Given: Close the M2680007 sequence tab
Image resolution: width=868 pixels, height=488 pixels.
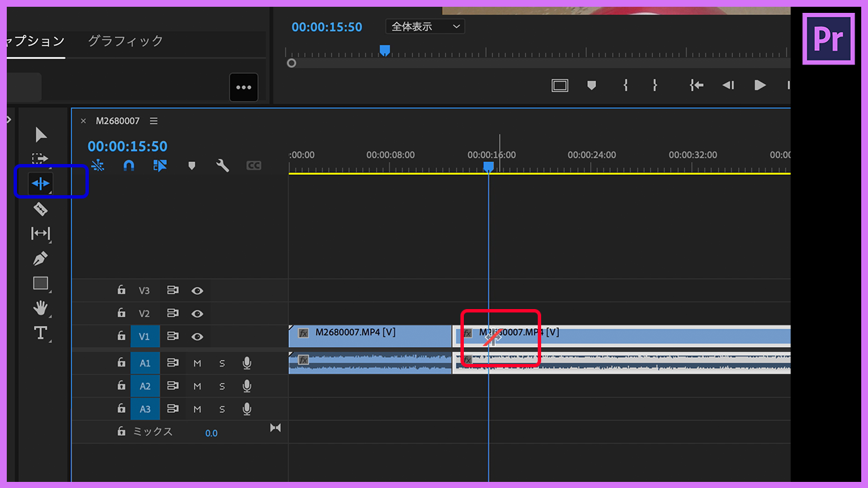Looking at the screenshot, I should pos(83,121).
